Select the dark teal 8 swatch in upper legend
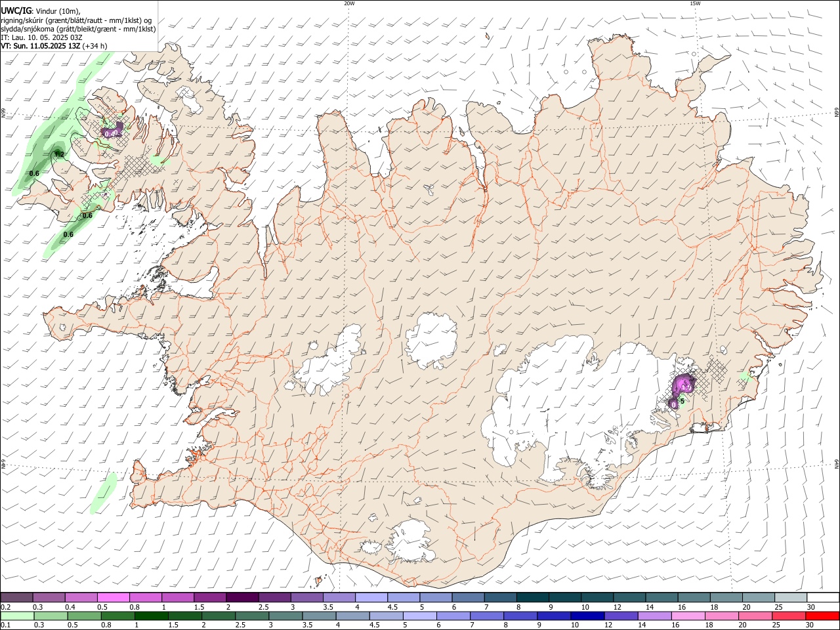840x630 pixels. pyautogui.click(x=532, y=597)
